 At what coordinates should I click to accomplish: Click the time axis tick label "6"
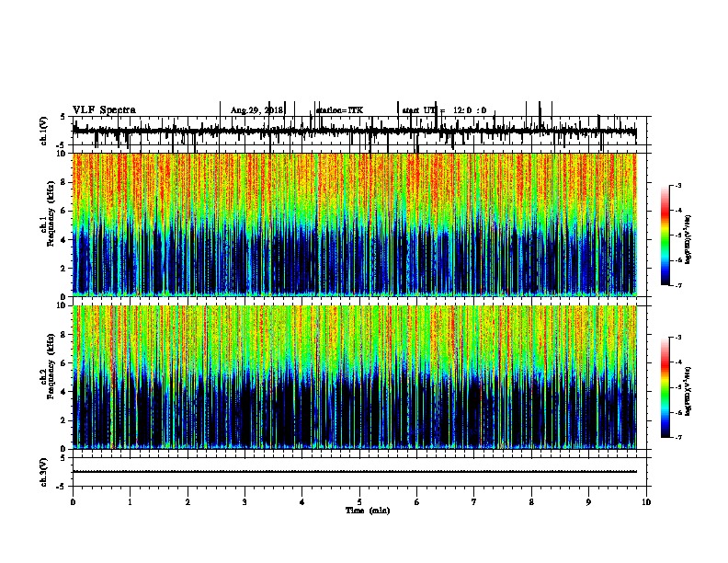pyautogui.click(x=417, y=502)
